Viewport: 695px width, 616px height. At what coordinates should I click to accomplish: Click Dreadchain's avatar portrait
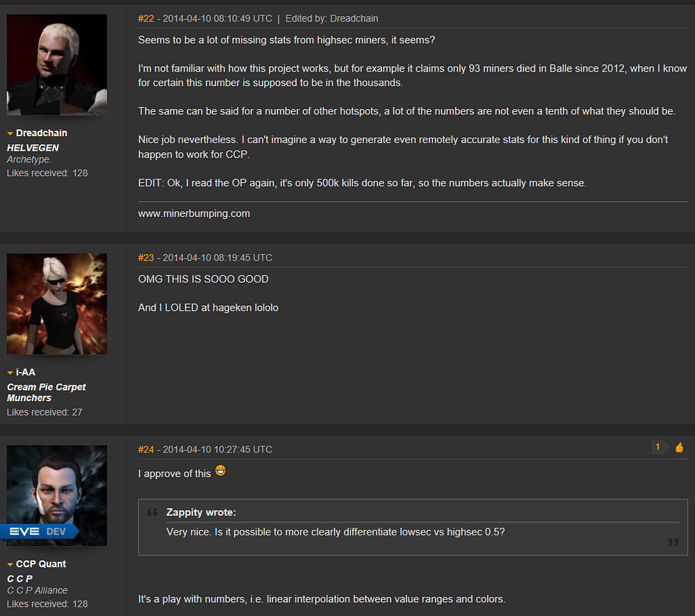click(57, 65)
